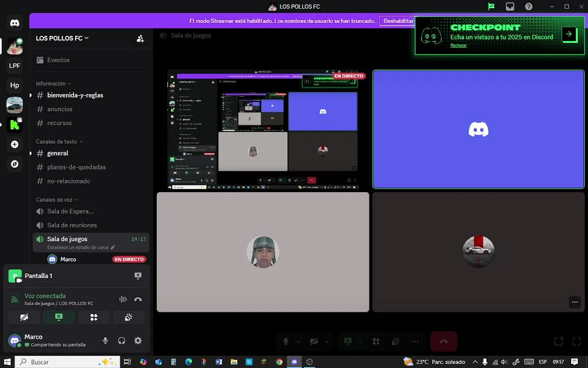
Task: Pop out the call window
Action: [559, 341]
